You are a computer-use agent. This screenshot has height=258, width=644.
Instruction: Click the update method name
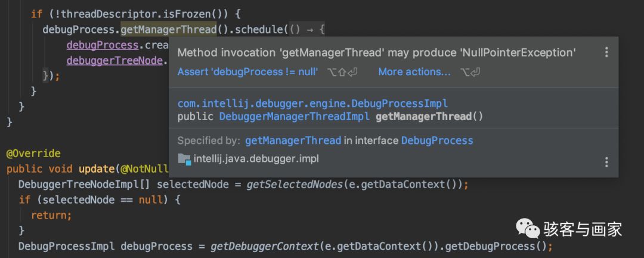94,169
